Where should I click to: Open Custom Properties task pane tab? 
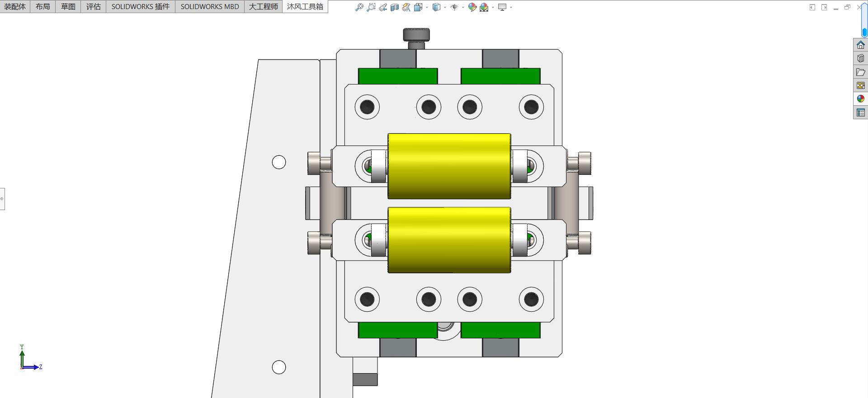pos(861,112)
